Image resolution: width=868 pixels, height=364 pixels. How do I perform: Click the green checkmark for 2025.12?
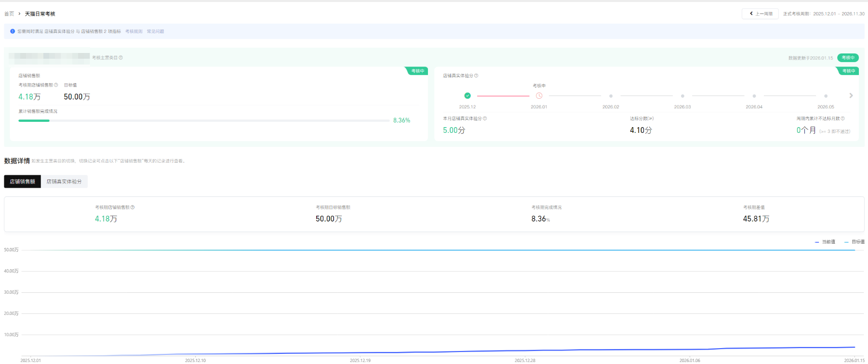(x=467, y=96)
